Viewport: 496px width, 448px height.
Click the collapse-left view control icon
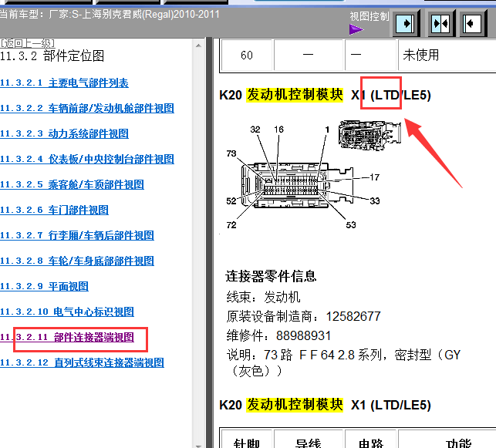(x=472, y=24)
